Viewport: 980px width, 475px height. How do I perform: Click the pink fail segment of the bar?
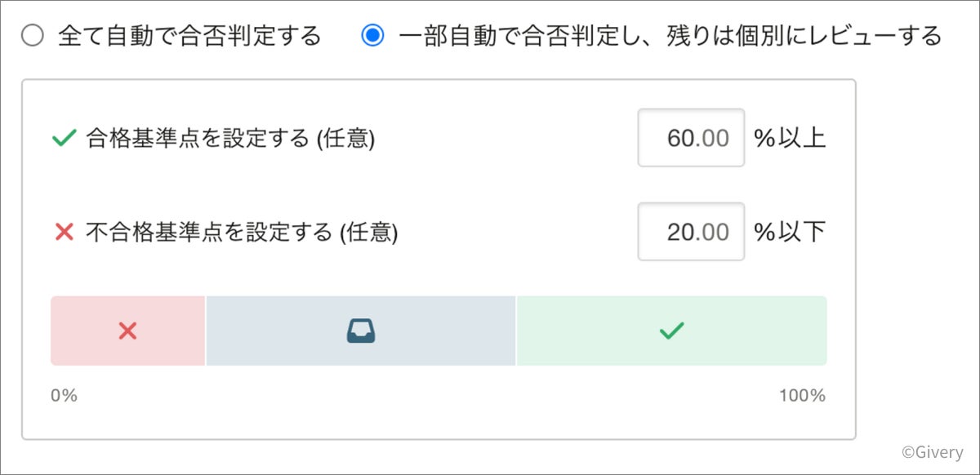coord(90,347)
